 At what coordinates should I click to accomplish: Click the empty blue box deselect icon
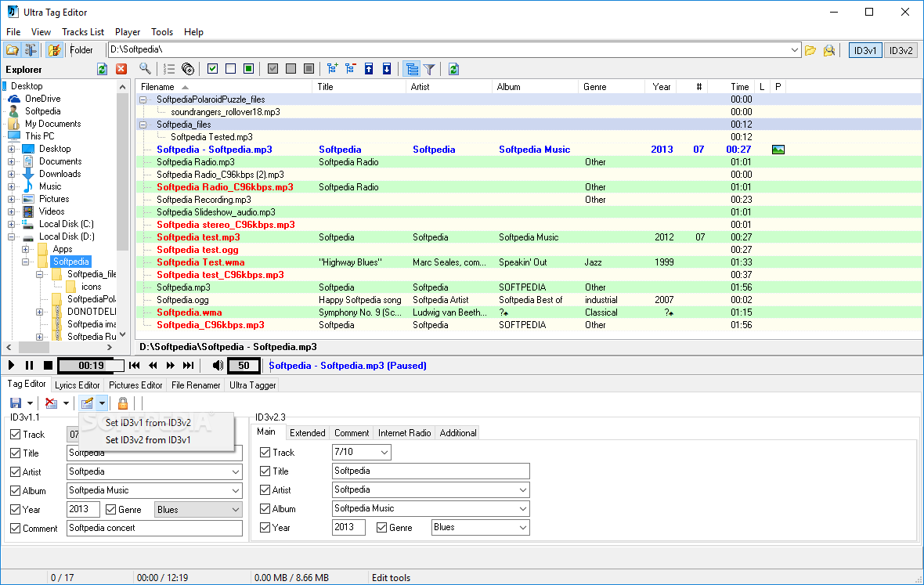tap(230, 69)
